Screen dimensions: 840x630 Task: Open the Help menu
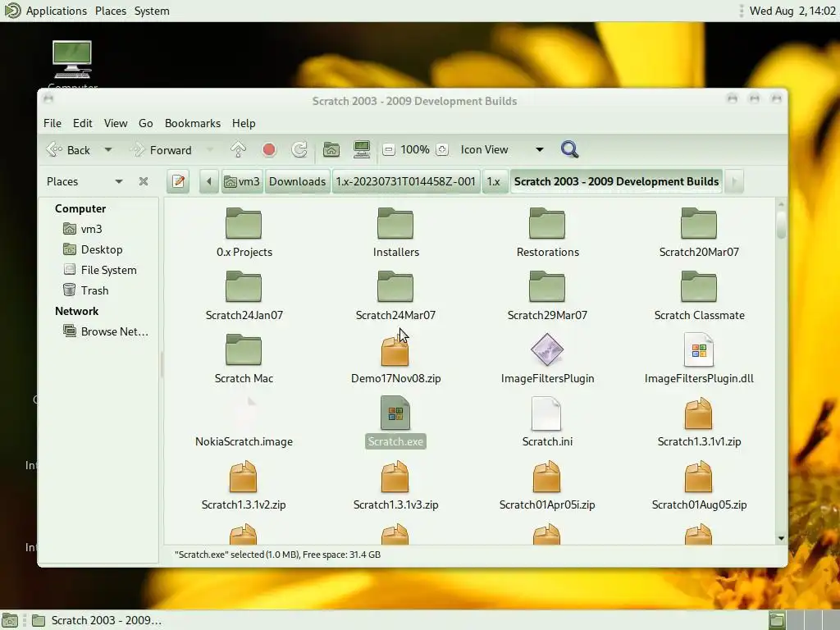[244, 123]
